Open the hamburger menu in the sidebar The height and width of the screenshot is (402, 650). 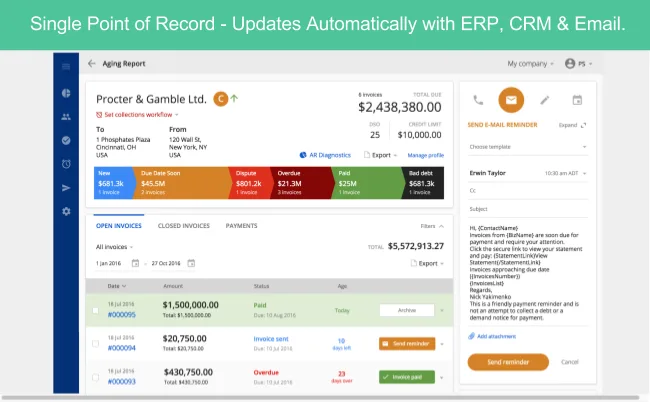point(66,67)
